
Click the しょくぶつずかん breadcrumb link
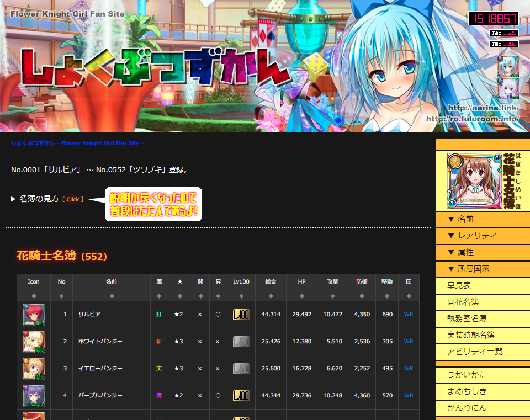77,143
